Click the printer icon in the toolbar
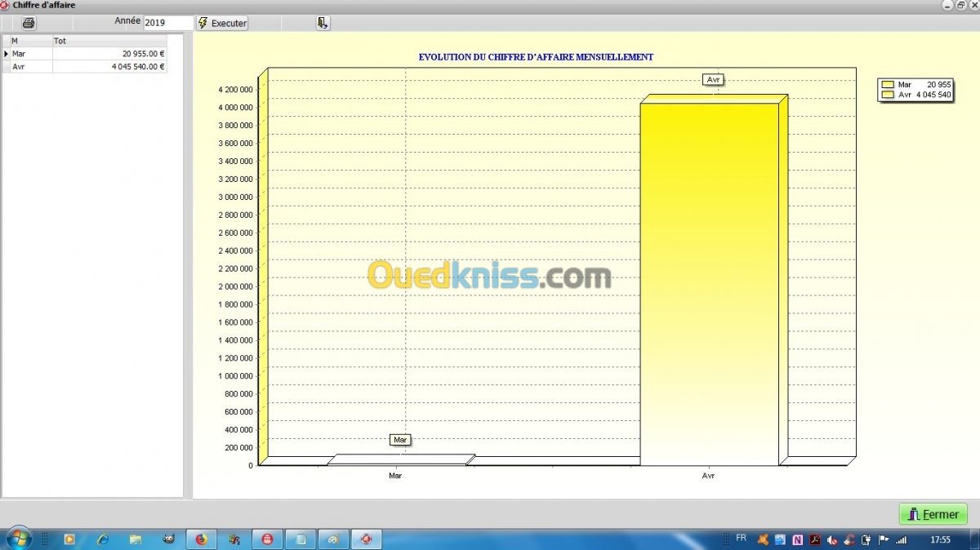Image resolution: width=980 pixels, height=550 pixels. [x=29, y=24]
